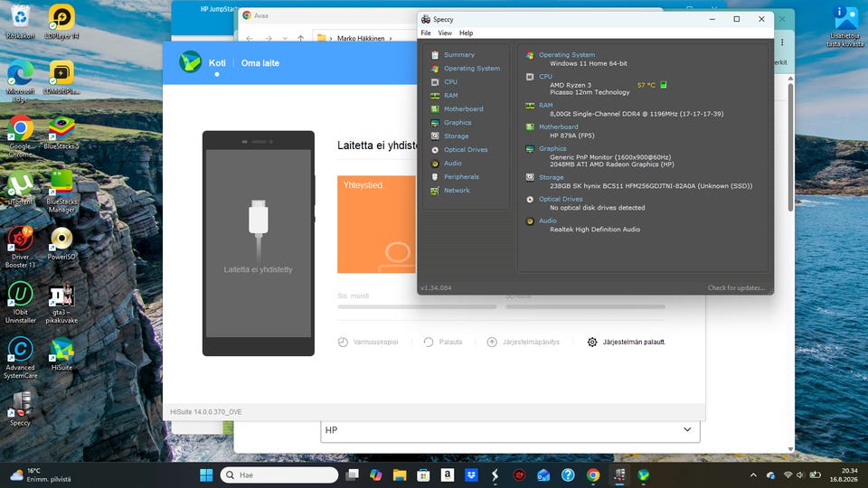868x488 pixels.
Task: Open LDMultiPlayer desktop icon
Action: [x=61, y=78]
